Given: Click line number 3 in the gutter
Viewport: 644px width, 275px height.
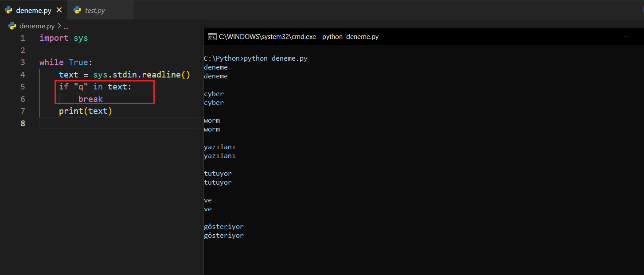Looking at the screenshot, I should tap(23, 62).
